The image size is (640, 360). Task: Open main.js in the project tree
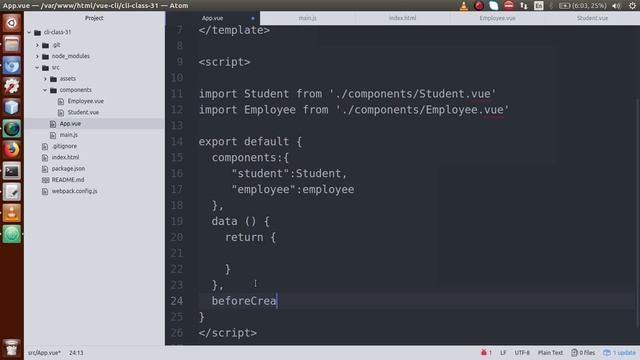(68, 135)
